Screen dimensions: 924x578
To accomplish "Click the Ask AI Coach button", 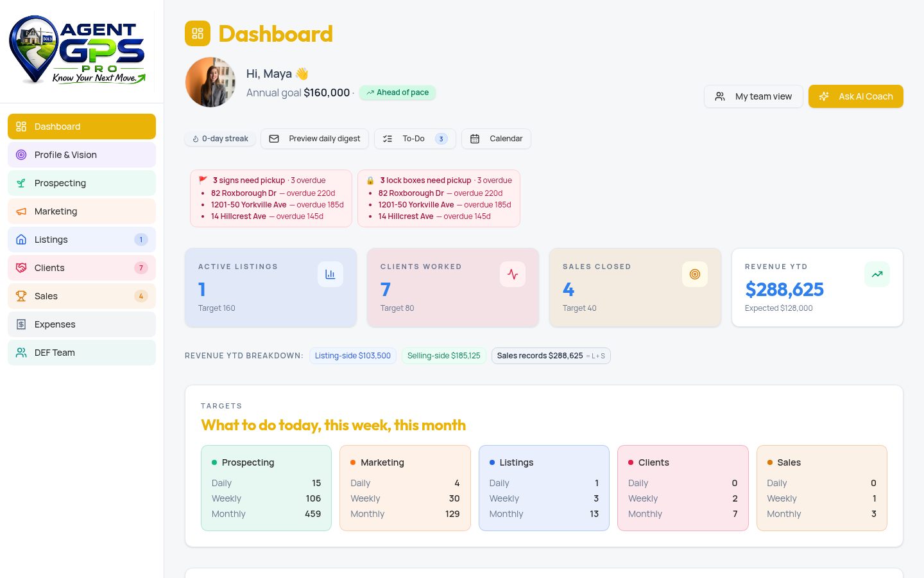I will [x=856, y=96].
